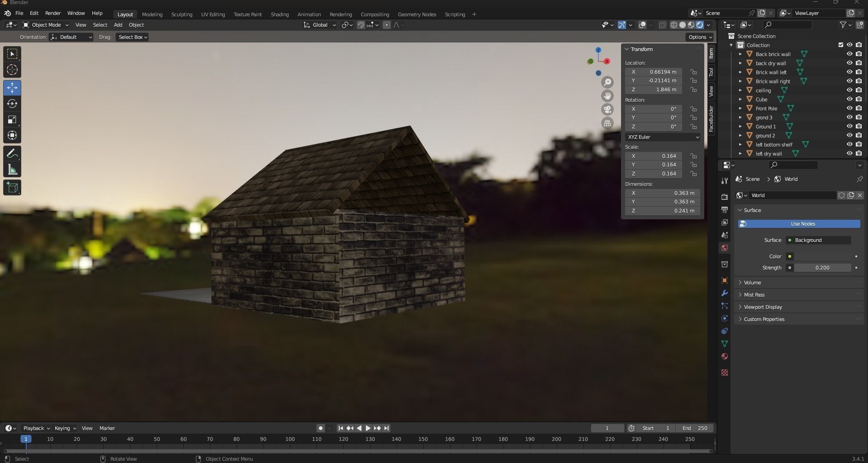Viewport: 868px width, 463px height.
Task: Open the Render menu
Action: (x=53, y=13)
